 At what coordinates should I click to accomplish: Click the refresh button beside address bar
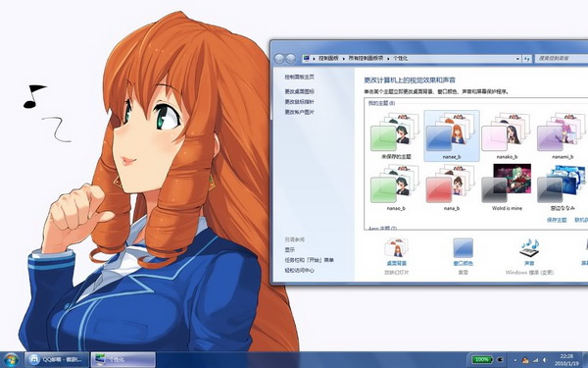point(527,59)
